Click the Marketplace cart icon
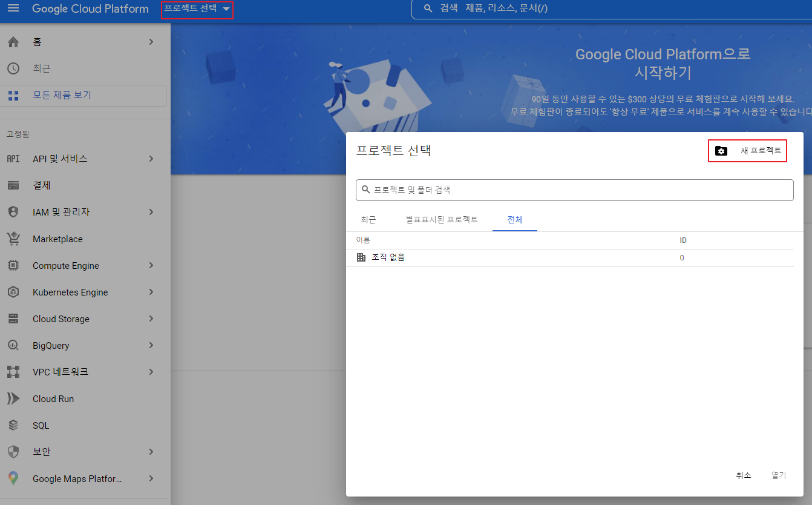 point(13,239)
